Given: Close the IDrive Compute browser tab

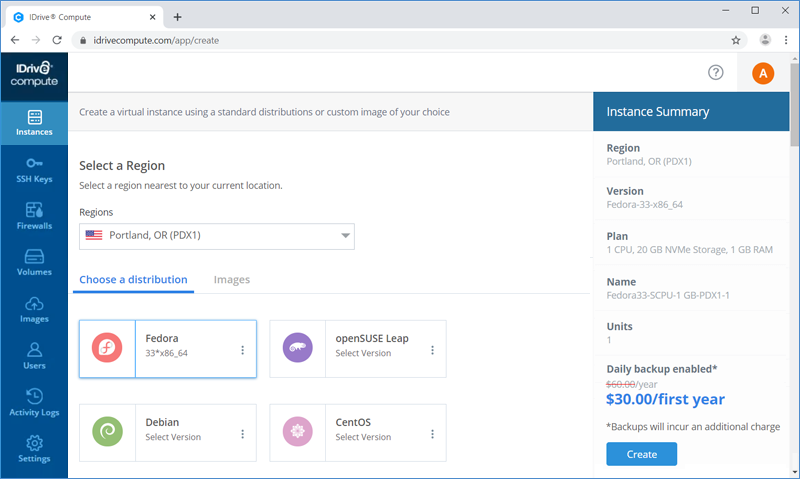Looking at the screenshot, I should 153,17.
